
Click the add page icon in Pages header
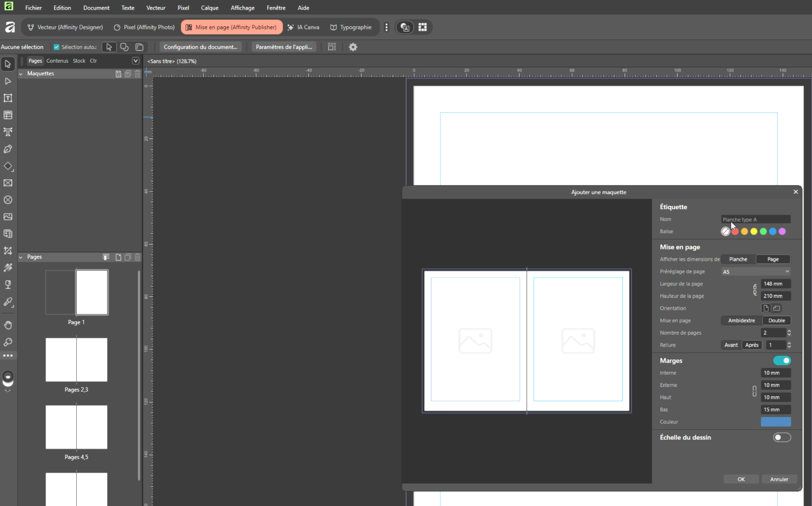[118, 257]
